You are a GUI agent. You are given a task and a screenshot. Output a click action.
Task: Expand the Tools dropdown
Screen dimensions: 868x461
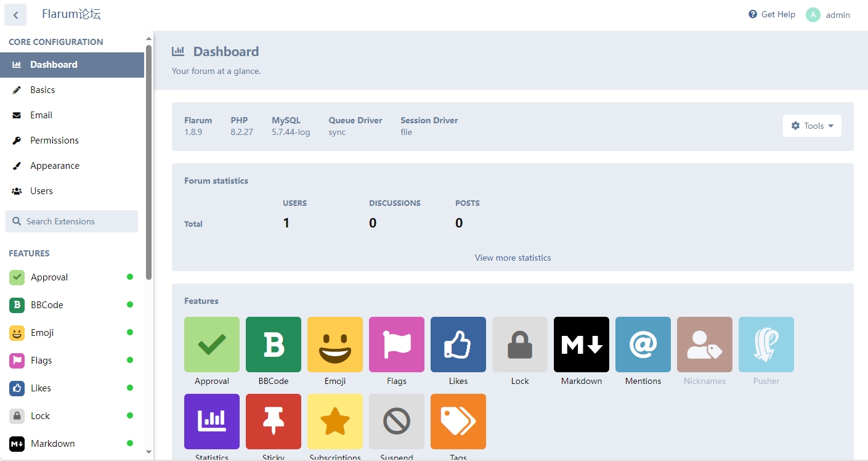point(812,126)
